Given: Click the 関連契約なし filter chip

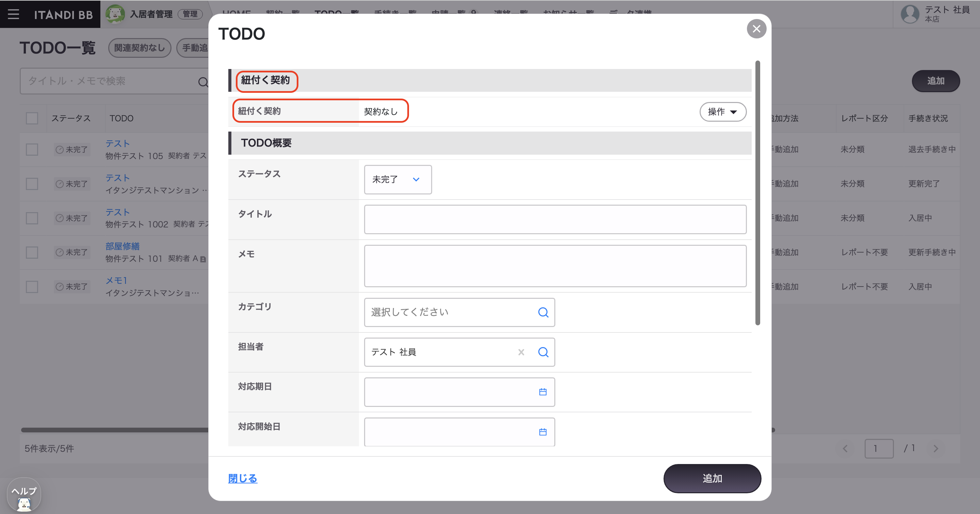Looking at the screenshot, I should tap(140, 48).
